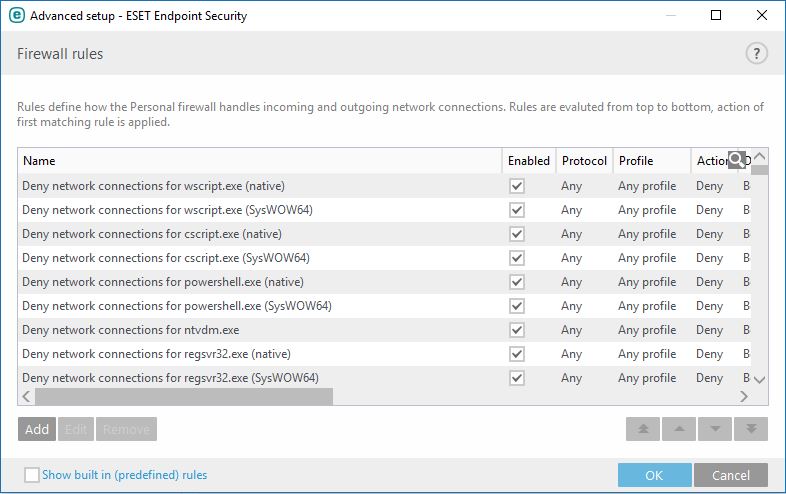Move selected rule down one position
This screenshot has height=494, width=786.
point(714,429)
